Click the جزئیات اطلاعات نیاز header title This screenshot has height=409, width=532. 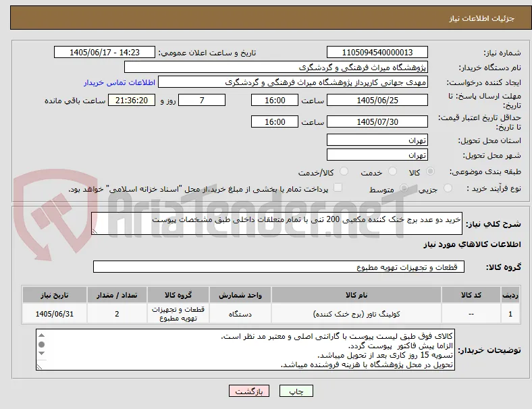(482, 18)
